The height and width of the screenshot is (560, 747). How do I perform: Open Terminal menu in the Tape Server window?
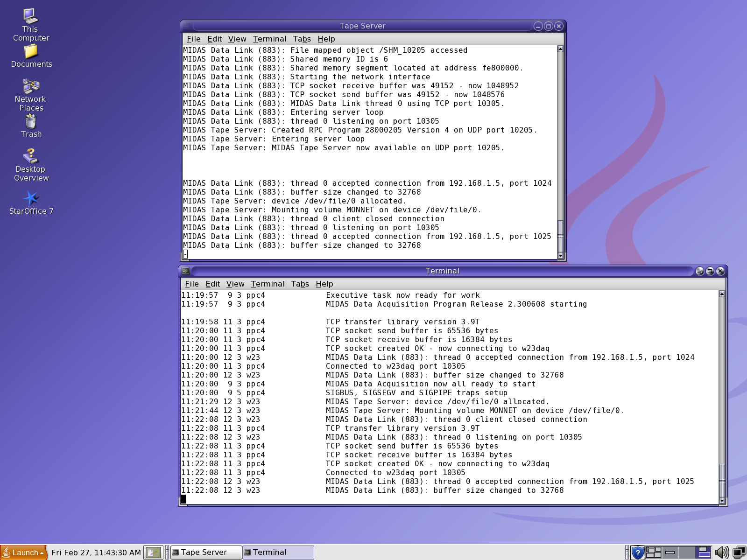tap(270, 39)
